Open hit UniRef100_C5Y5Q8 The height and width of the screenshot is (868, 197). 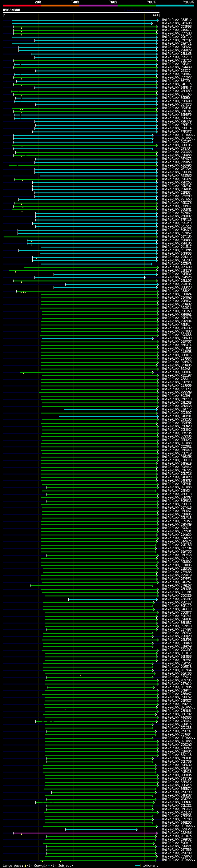coord(177,33)
